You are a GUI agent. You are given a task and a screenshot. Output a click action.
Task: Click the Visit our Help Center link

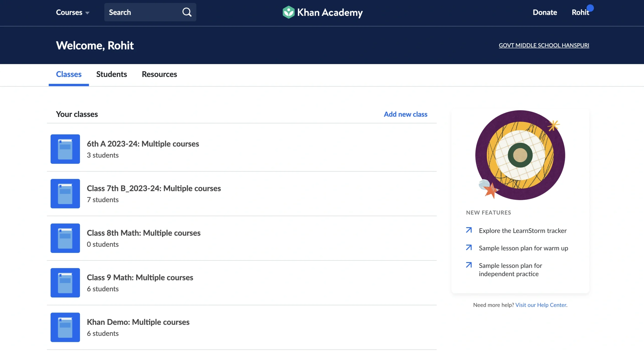point(541,305)
